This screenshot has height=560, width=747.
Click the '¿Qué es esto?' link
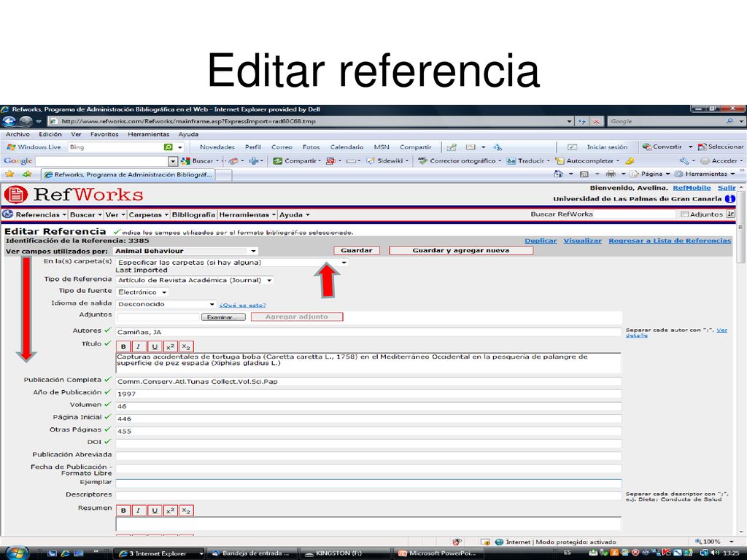point(242,306)
